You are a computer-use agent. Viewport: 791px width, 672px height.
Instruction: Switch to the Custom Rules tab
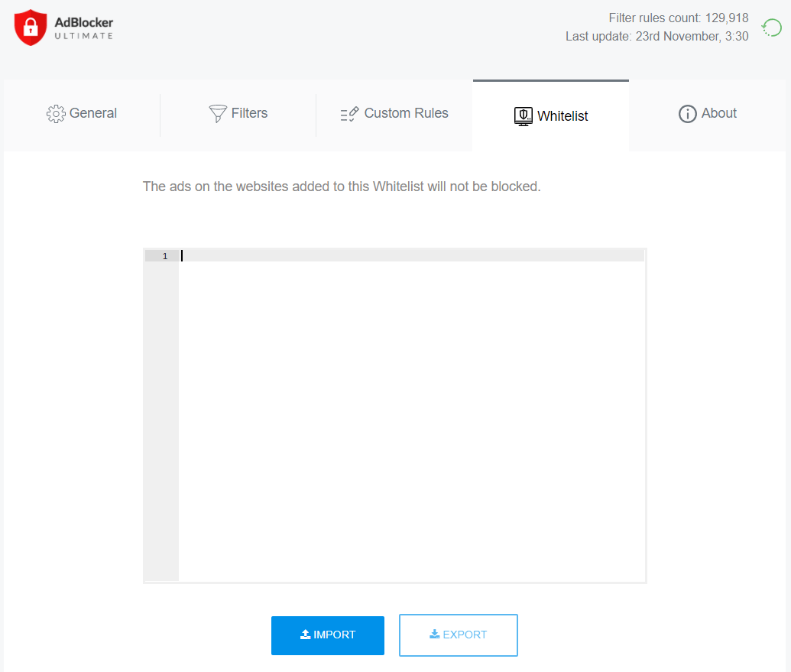[394, 113]
